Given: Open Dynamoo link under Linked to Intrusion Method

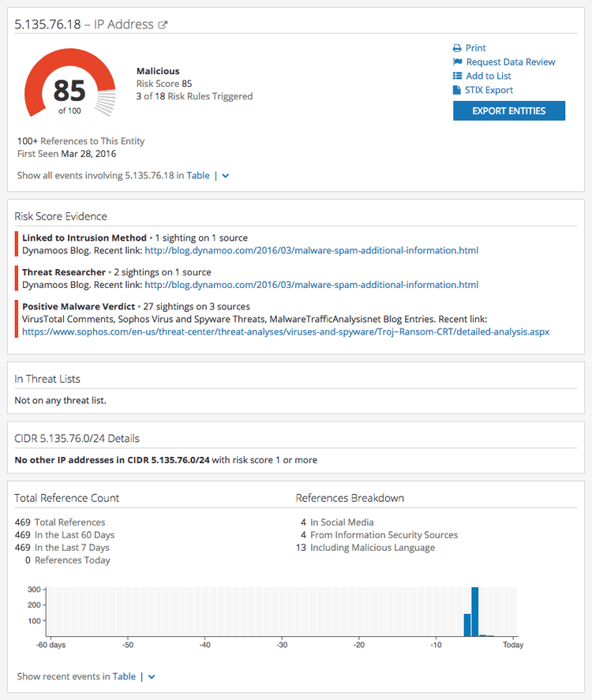Looking at the screenshot, I should point(311,251).
